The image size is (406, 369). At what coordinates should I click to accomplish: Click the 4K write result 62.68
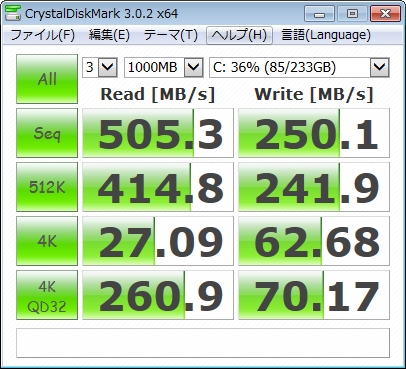point(314,241)
